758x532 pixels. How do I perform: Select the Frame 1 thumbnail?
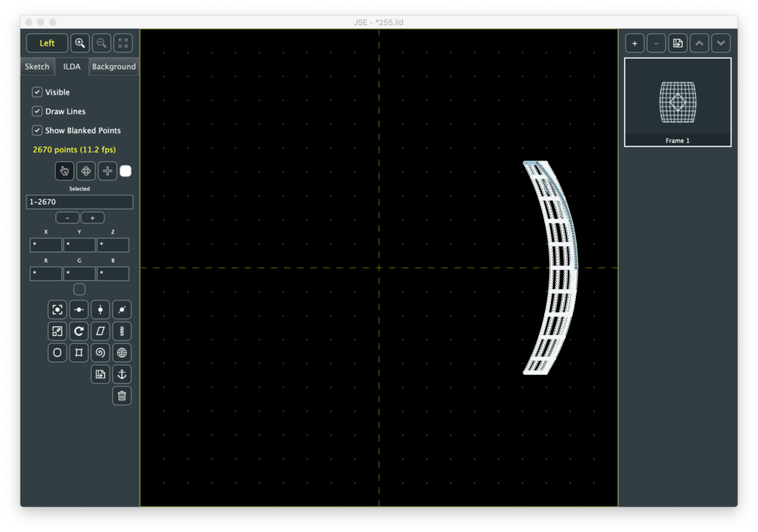(677, 102)
